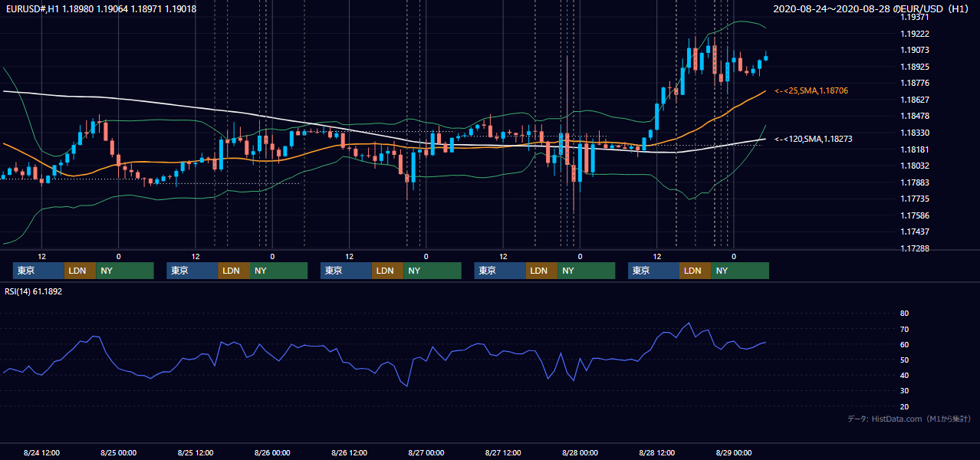Click the 8/28 12:00 time axis label
This screenshot has height=460, width=980.
point(657,453)
